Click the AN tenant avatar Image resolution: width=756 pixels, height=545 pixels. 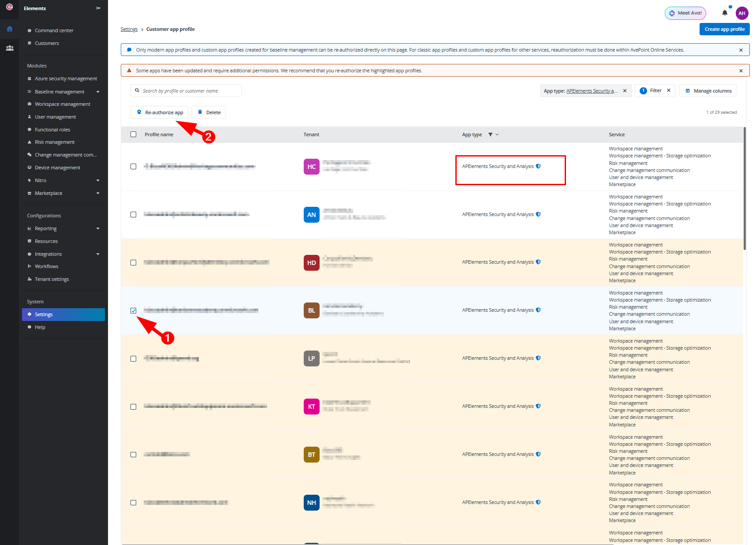point(312,215)
